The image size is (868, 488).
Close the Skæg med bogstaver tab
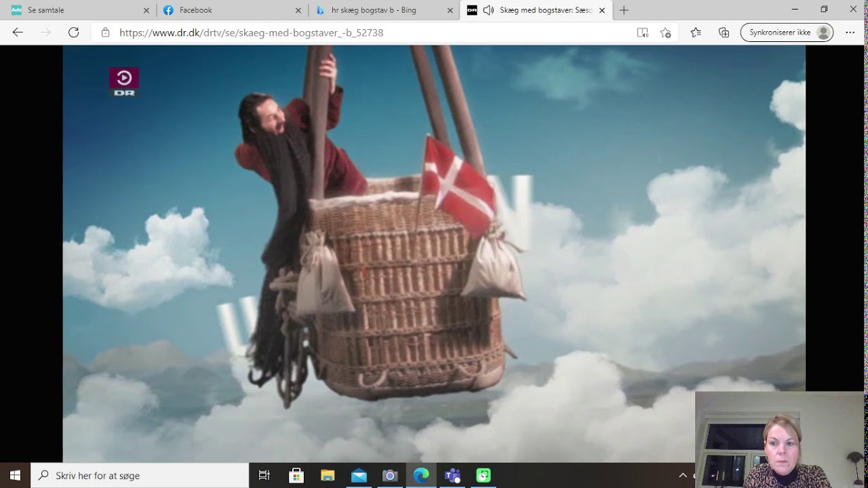click(601, 10)
